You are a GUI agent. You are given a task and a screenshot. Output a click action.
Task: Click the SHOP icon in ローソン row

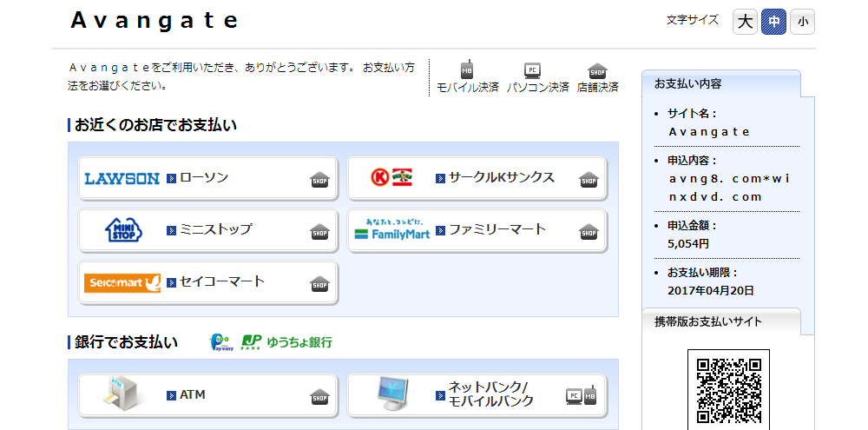(x=319, y=180)
